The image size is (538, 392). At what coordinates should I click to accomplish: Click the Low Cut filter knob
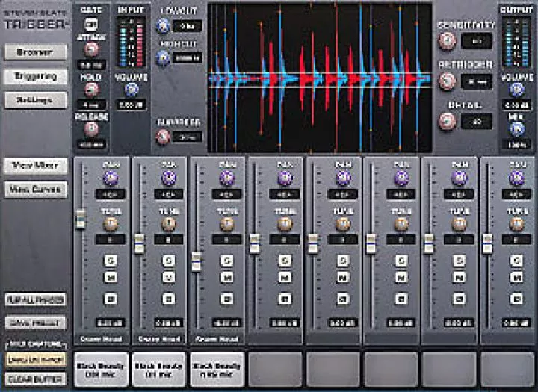click(x=163, y=25)
